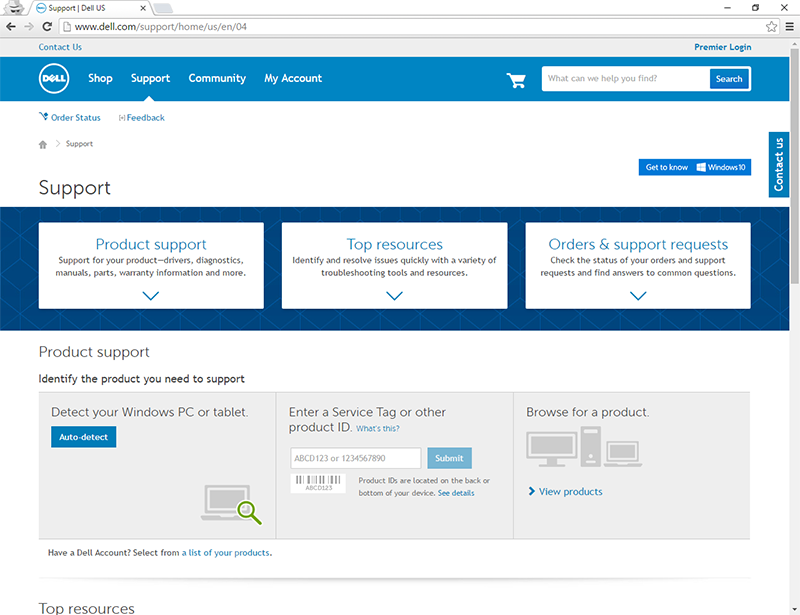Click the browser back arrow
The width and height of the screenshot is (800, 615).
point(11,27)
